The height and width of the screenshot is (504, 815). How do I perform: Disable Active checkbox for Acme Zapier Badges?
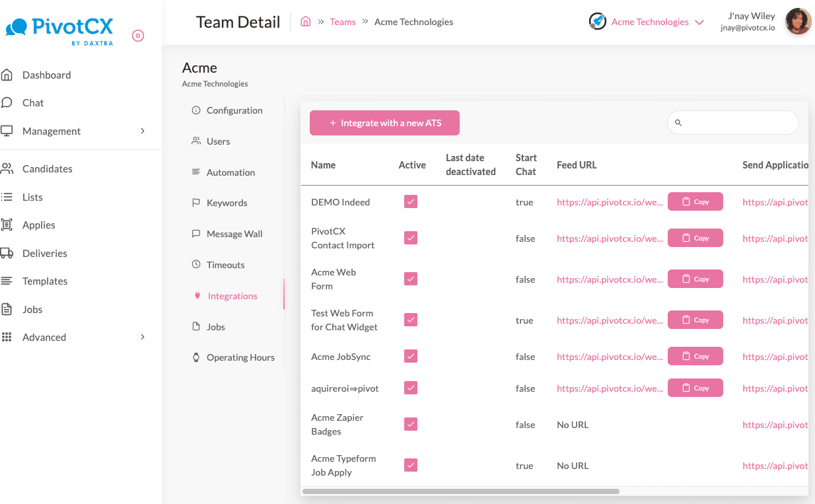(411, 424)
